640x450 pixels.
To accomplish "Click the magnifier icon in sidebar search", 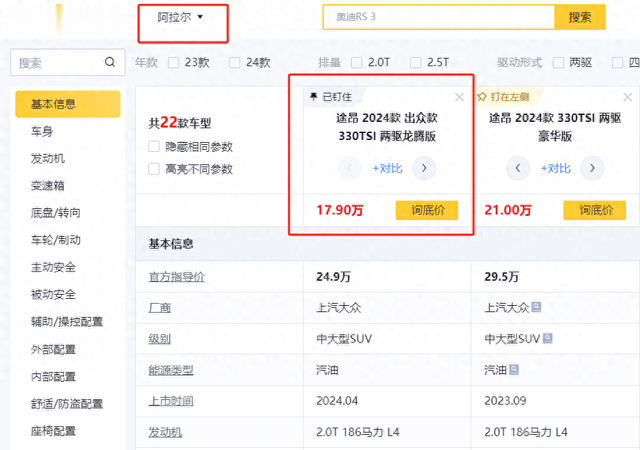I will [x=110, y=62].
